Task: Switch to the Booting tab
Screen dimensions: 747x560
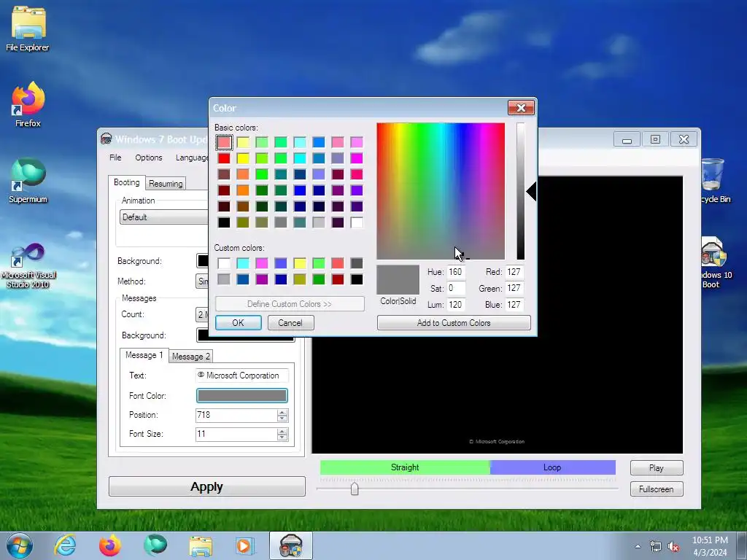Action: [127, 182]
